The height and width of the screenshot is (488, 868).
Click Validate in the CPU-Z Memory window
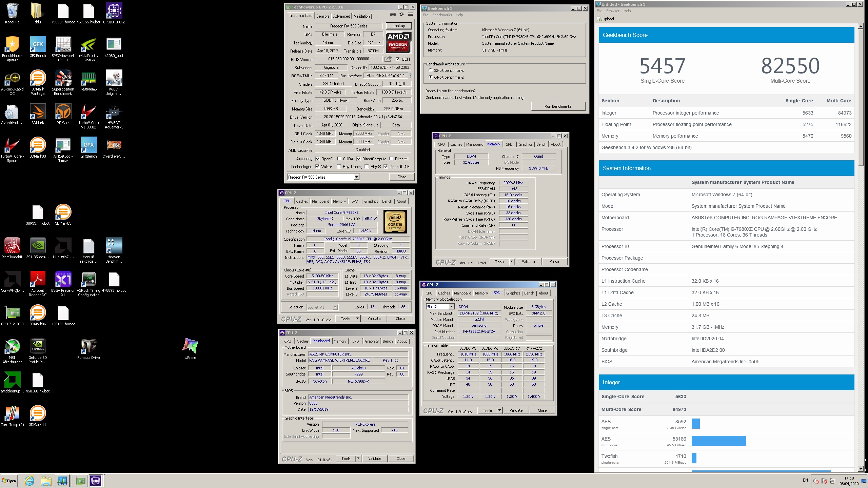click(528, 262)
